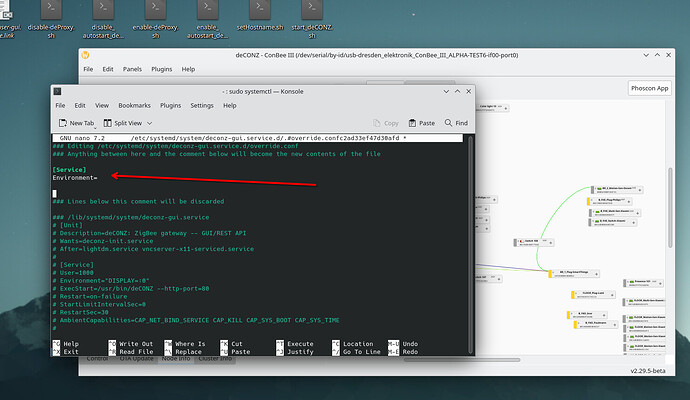Open Konsole View menu
690x400 pixels.
[102, 106]
